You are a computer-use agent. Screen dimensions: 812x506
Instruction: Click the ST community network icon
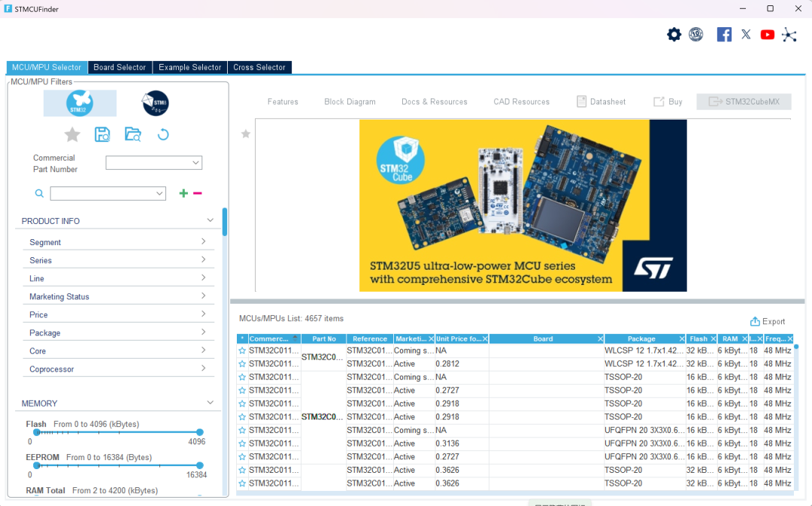[x=789, y=35]
